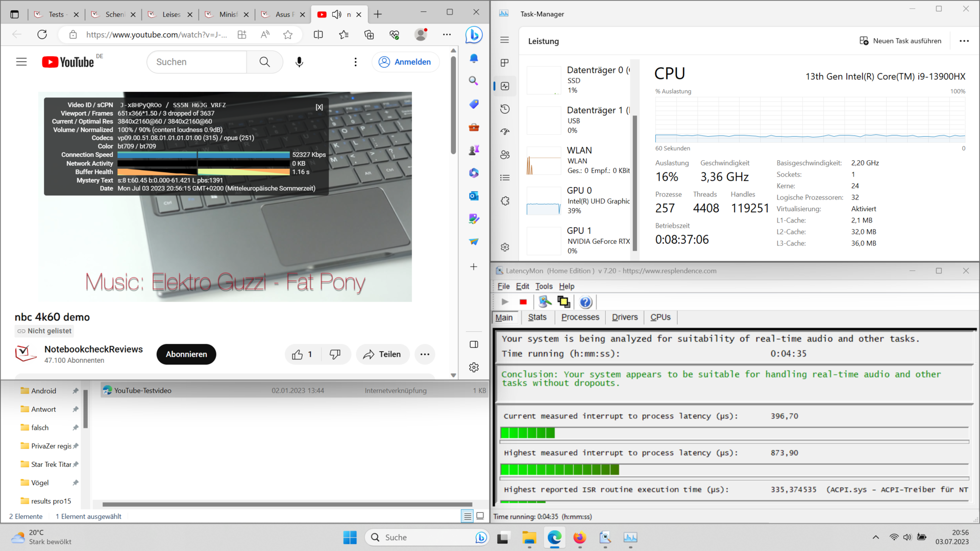Click the Abonnieren button
Viewport: 980px width, 551px height.
click(186, 354)
